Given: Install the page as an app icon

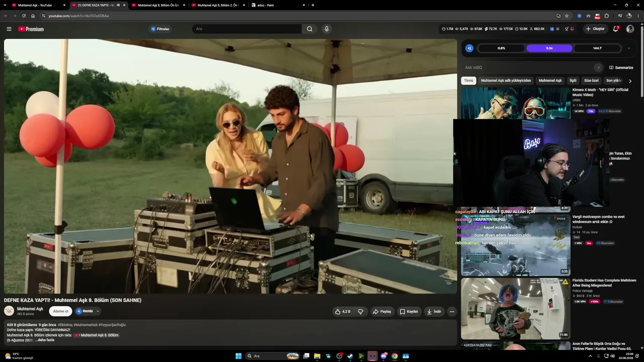Looking at the screenshot, I should pos(558,16).
